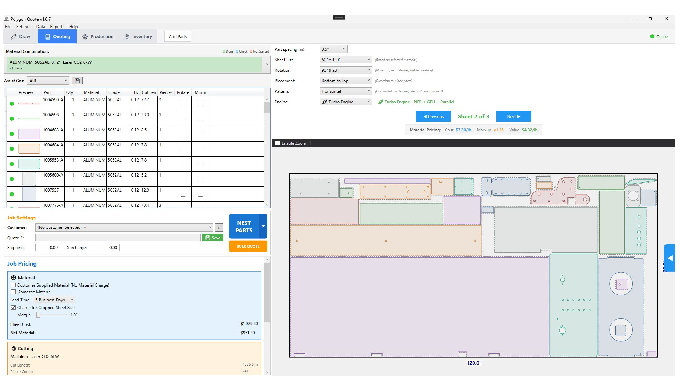Click the Cutting section icon in Job Pricing
The height and width of the screenshot is (390, 680).
(13, 348)
